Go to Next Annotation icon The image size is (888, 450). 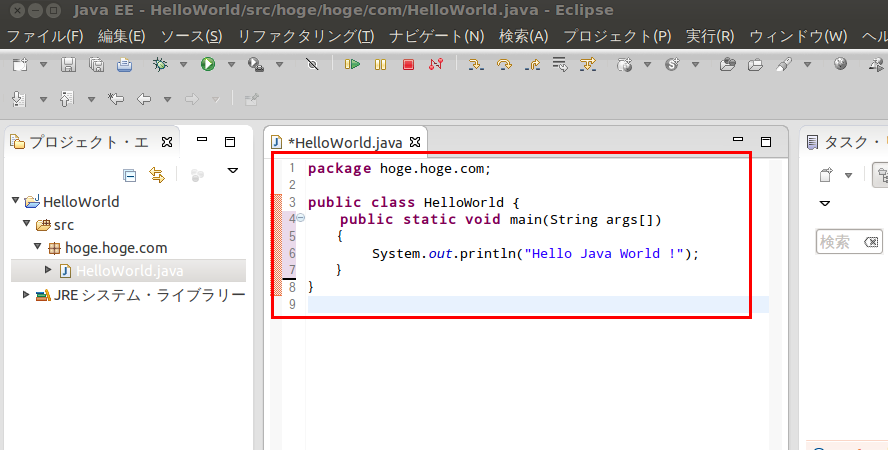tap(19, 99)
